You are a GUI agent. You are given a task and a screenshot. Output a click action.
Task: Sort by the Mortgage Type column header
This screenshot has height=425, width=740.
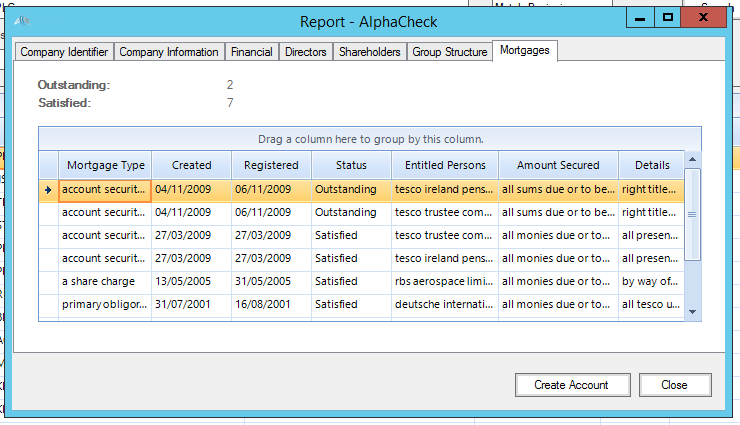pos(105,165)
